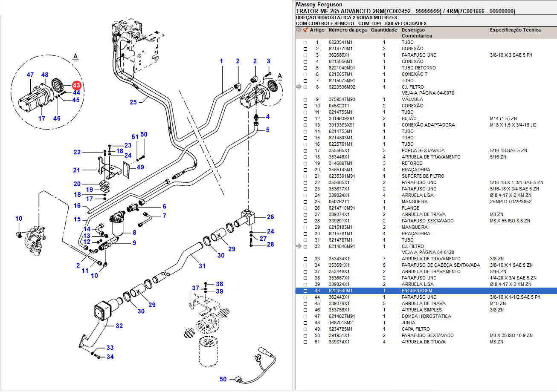The image size is (557, 392).
Task: Tick the checkbox on the ENGRENAGEM row
Action: [305, 291]
